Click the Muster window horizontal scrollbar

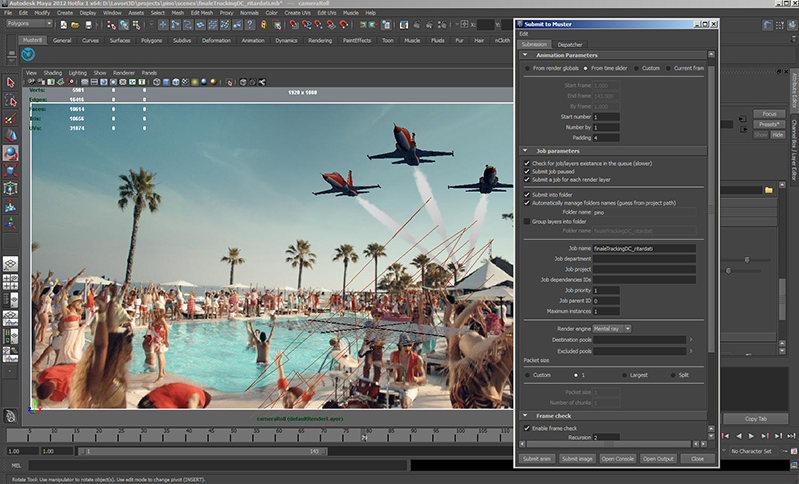coord(609,445)
